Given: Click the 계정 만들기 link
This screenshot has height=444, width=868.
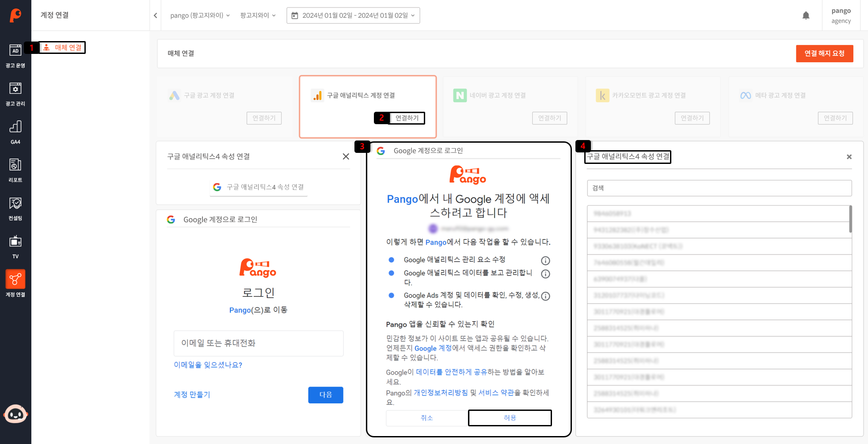Looking at the screenshot, I should point(192,395).
